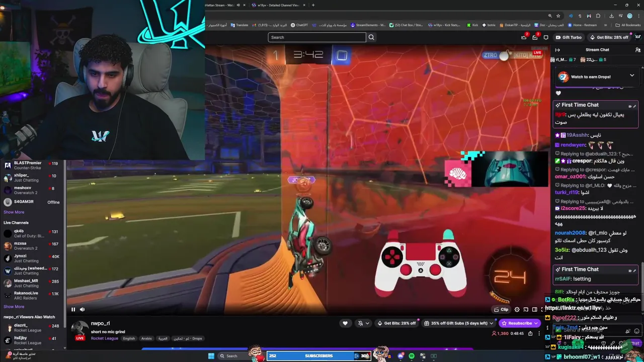This screenshot has width=644, height=362.
Task: Open the All Bookmarks folder
Action: point(628,25)
